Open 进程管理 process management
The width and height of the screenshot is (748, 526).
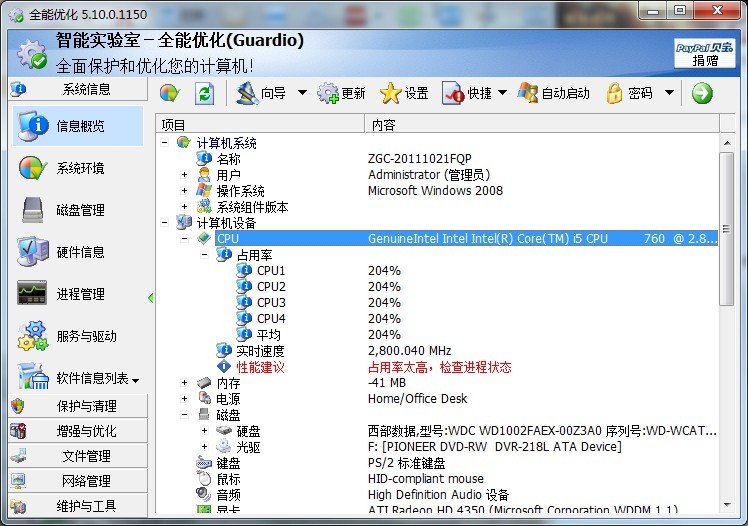(x=78, y=294)
